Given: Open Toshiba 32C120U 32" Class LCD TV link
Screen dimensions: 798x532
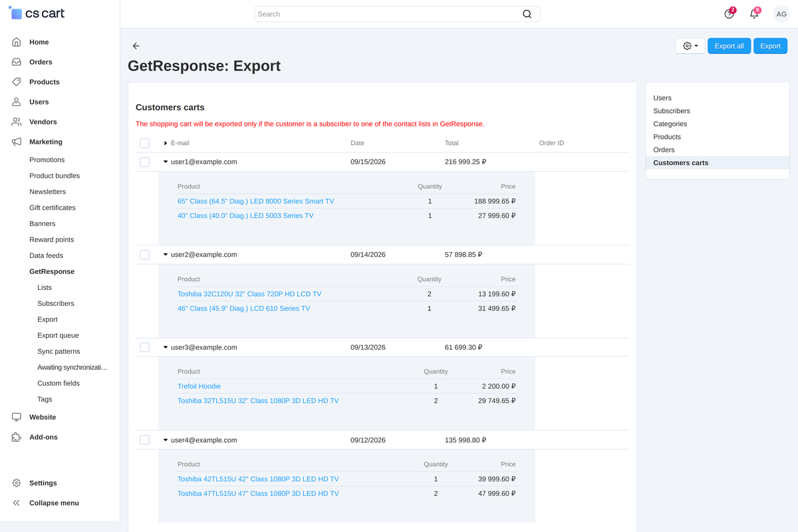Looking at the screenshot, I should [x=249, y=294].
